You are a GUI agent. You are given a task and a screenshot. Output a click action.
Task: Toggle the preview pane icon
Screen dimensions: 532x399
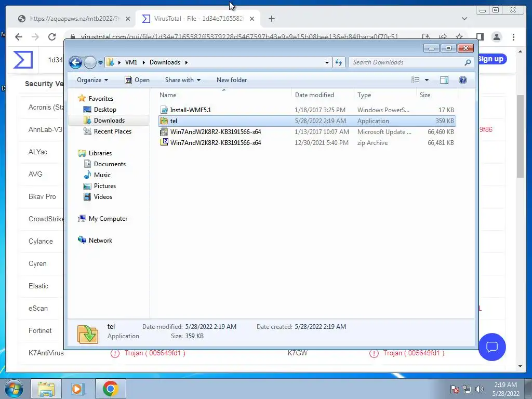[x=444, y=80]
